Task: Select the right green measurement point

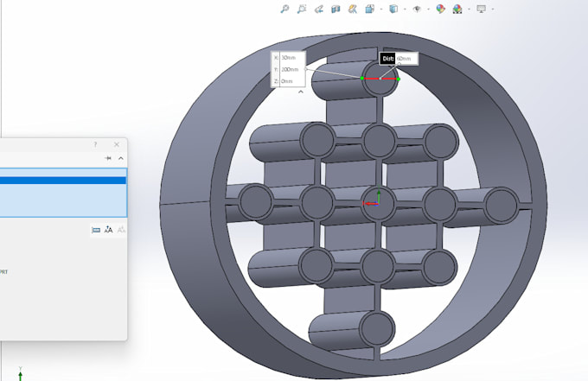Action: click(x=399, y=79)
